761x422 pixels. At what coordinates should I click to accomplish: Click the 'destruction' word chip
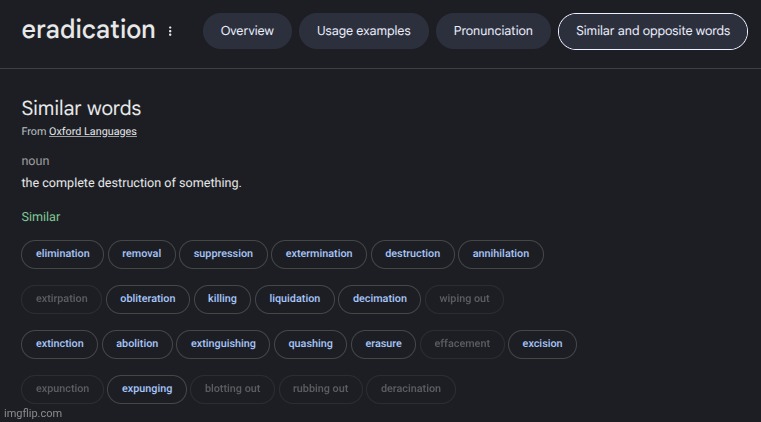[x=412, y=254]
